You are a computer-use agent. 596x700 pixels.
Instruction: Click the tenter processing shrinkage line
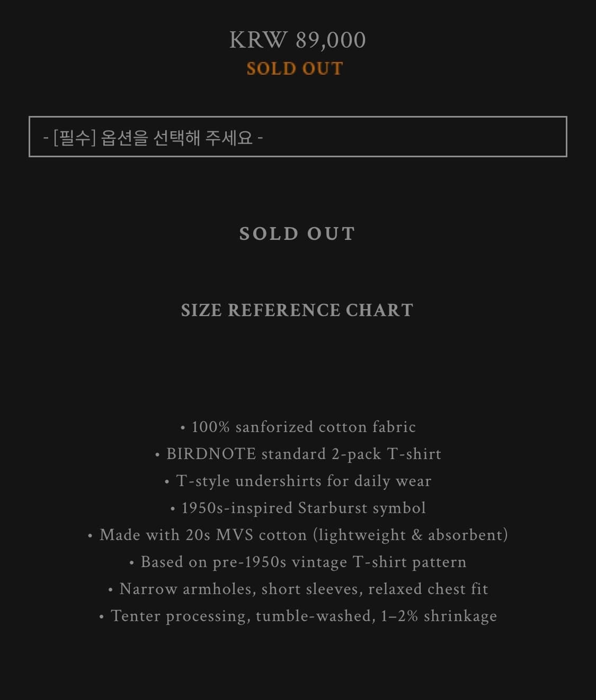coord(298,616)
